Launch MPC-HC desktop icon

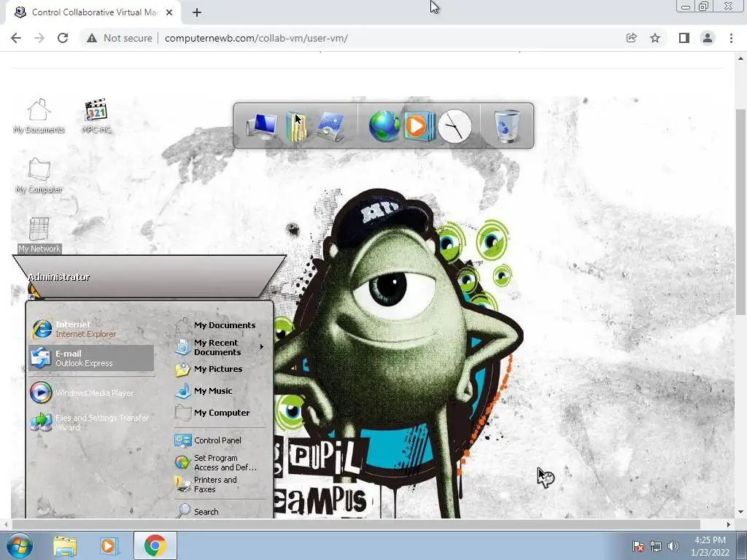pos(96,116)
